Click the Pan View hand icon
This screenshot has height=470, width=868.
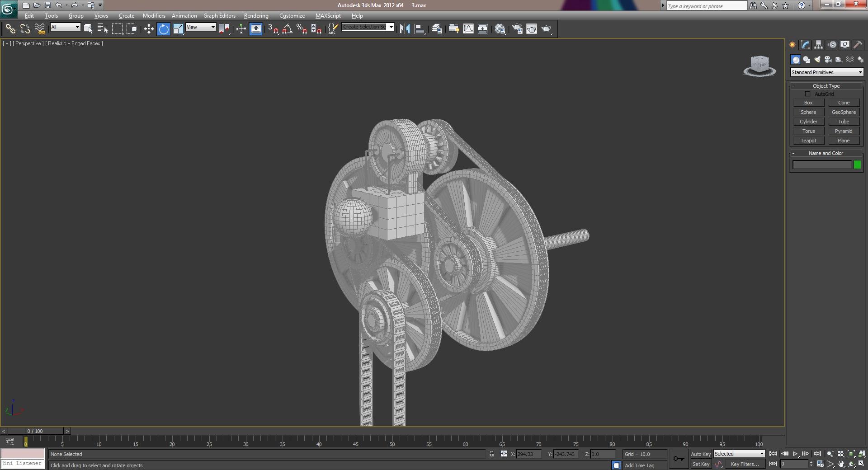pyautogui.click(x=841, y=464)
